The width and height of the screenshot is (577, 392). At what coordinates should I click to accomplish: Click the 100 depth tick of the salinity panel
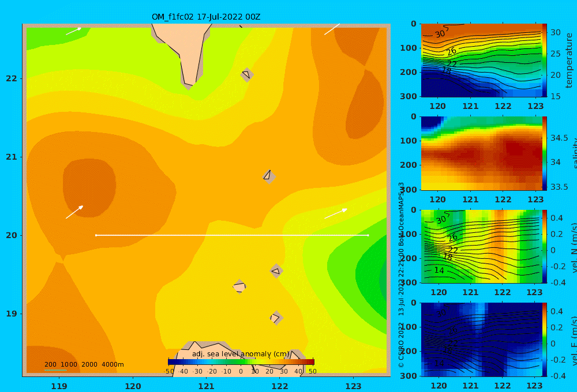pyautogui.click(x=409, y=141)
